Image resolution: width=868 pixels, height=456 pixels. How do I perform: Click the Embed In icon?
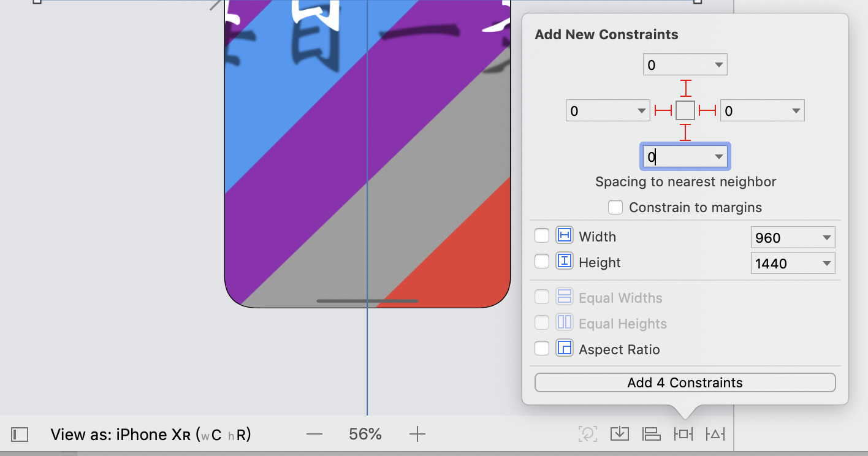point(620,434)
